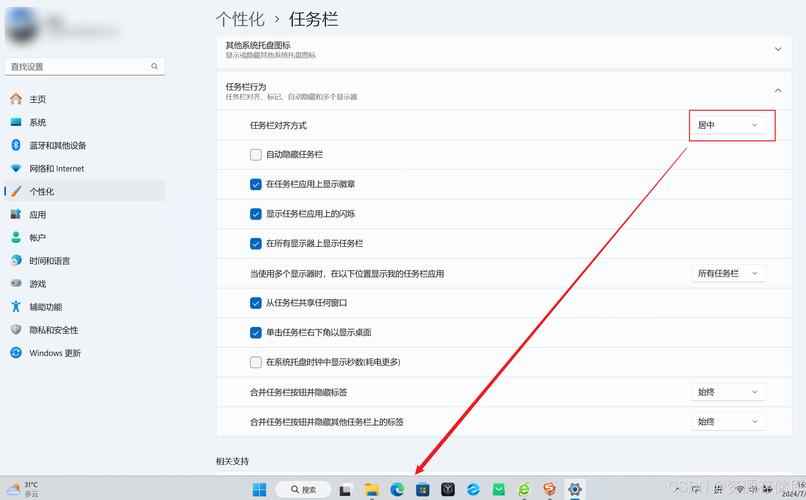Image resolution: width=806 pixels, height=500 pixels.
Task: Open 应用 in the sidebar
Action: pos(84,214)
